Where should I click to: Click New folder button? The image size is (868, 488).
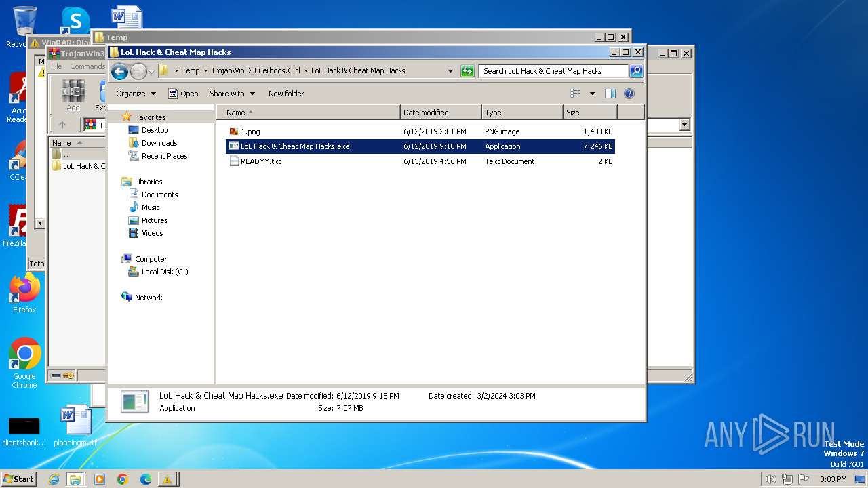pyautogui.click(x=286, y=94)
